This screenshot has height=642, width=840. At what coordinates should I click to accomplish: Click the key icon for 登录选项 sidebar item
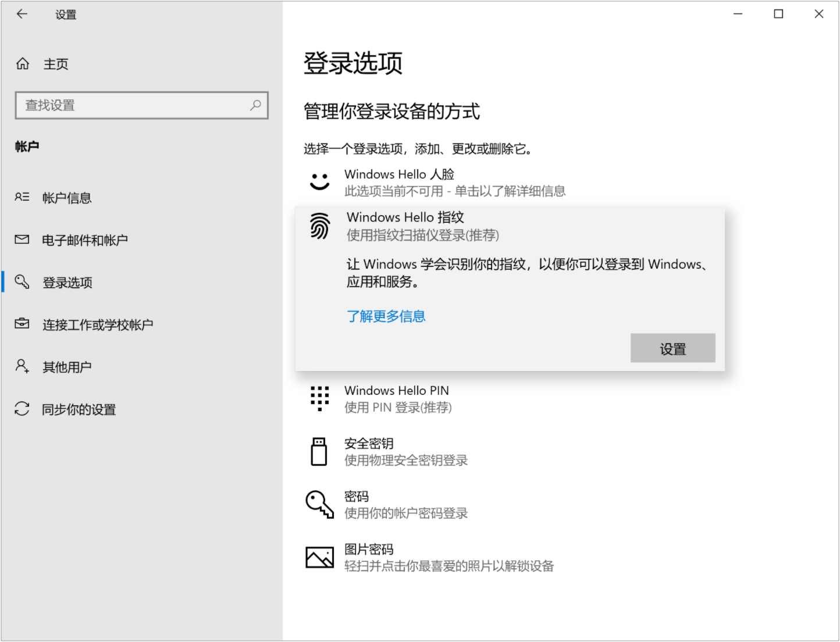pyautogui.click(x=22, y=282)
